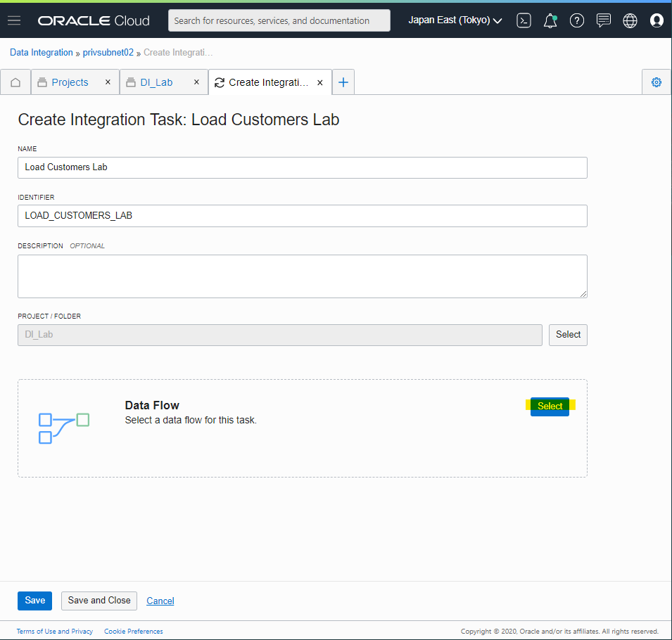The width and height of the screenshot is (672, 640).
Task: Click the Data Flow diagram icon
Action: (x=64, y=428)
